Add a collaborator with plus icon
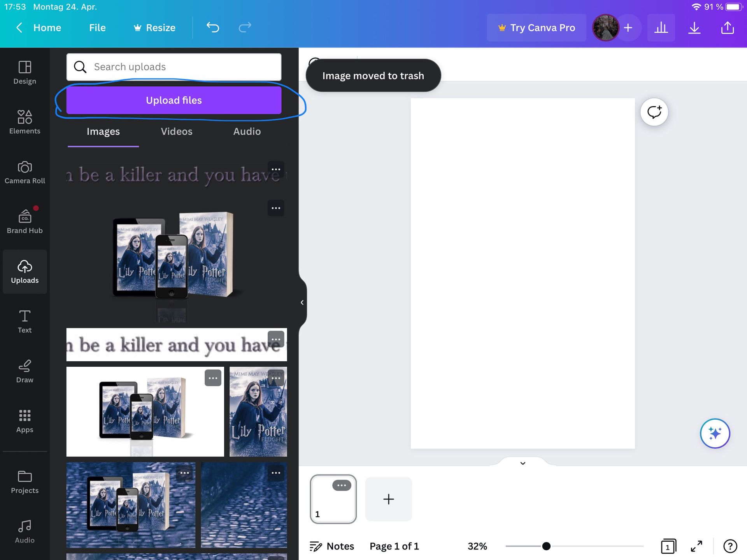 (x=628, y=28)
